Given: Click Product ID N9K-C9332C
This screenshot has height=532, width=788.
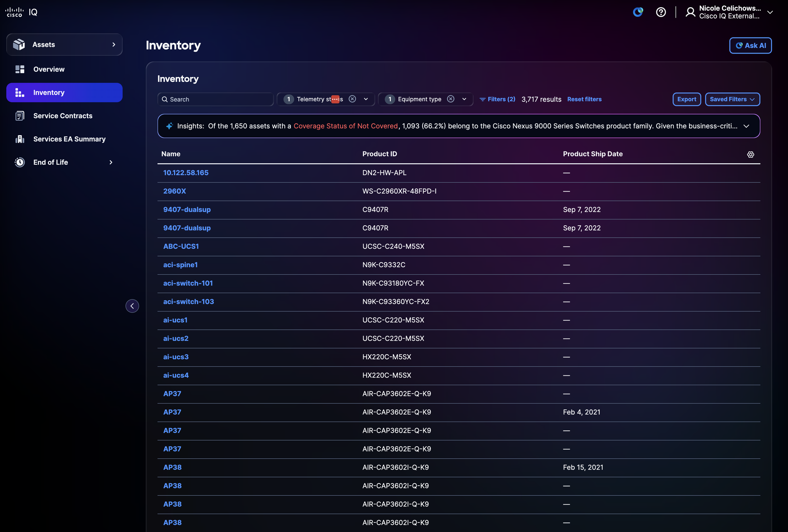Looking at the screenshot, I should (x=384, y=265).
